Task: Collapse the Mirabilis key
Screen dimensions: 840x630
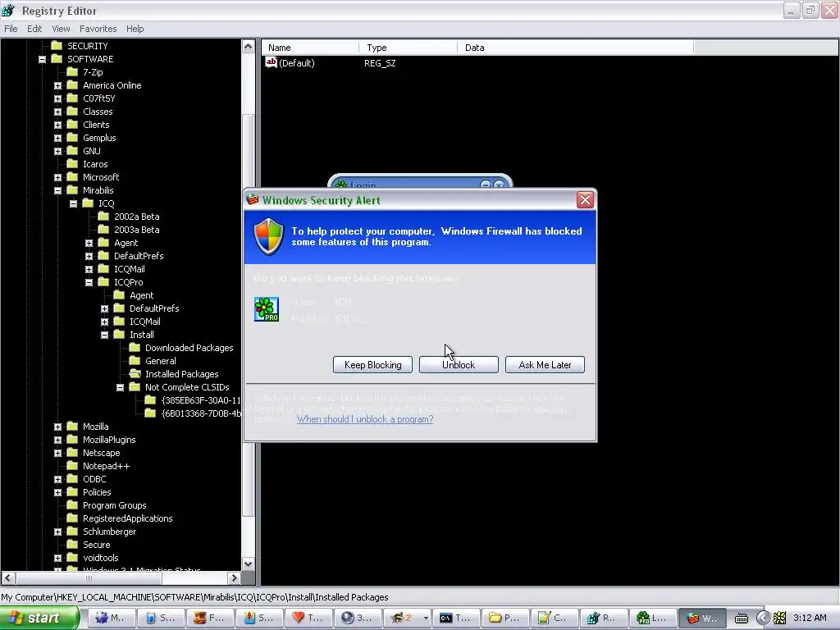Action: pyautogui.click(x=58, y=190)
